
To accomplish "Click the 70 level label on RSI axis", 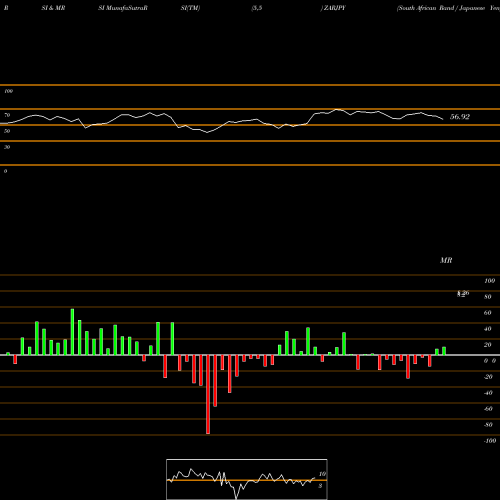I will click(x=7, y=115).
